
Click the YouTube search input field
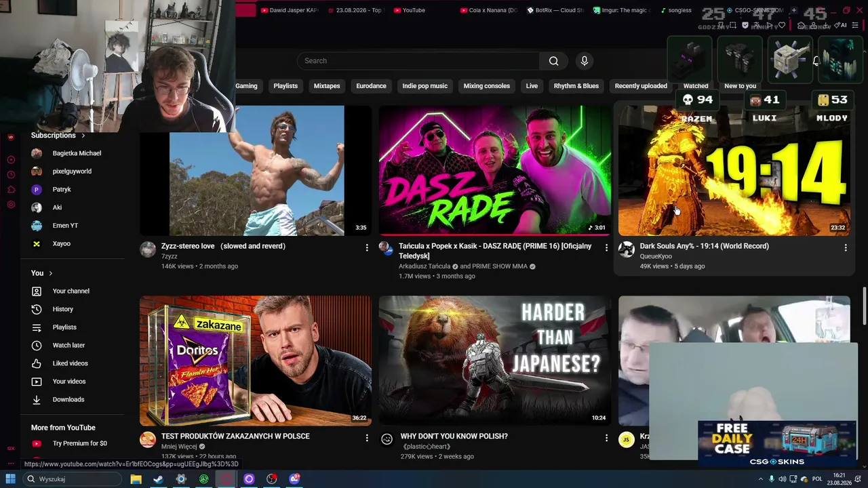click(x=418, y=61)
